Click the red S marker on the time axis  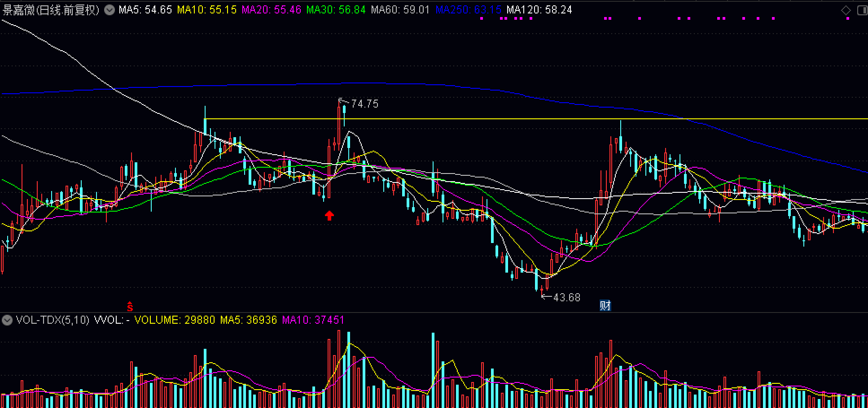click(x=130, y=307)
